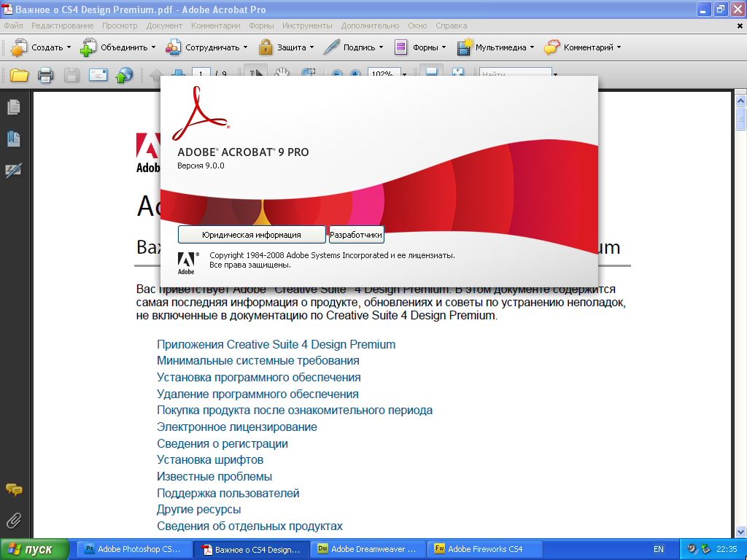This screenshot has width=747, height=560.
Task: Open the Signatures panel in left sidebar
Action: click(14, 171)
